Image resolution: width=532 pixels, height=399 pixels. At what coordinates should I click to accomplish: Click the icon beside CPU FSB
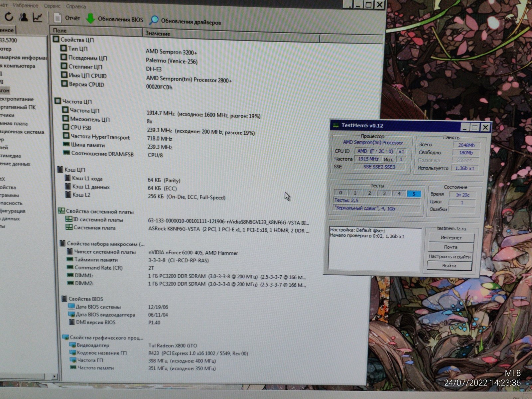coord(66,127)
